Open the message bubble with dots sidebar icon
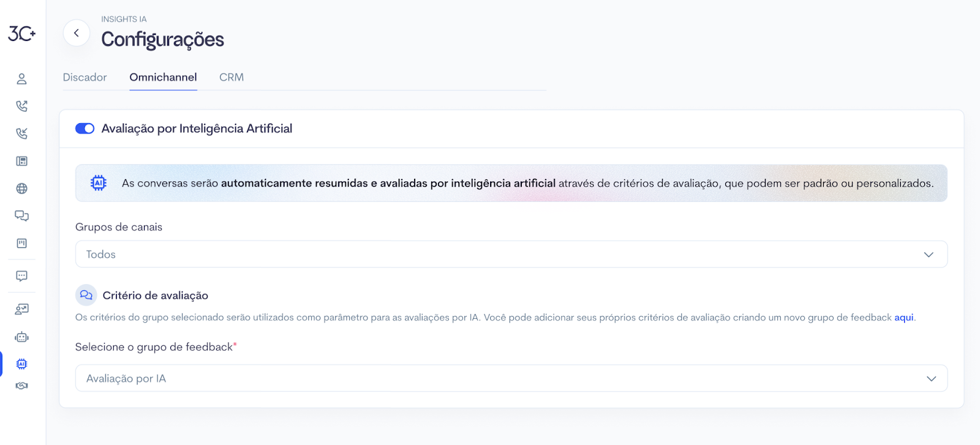This screenshot has height=445, width=980. (x=21, y=276)
